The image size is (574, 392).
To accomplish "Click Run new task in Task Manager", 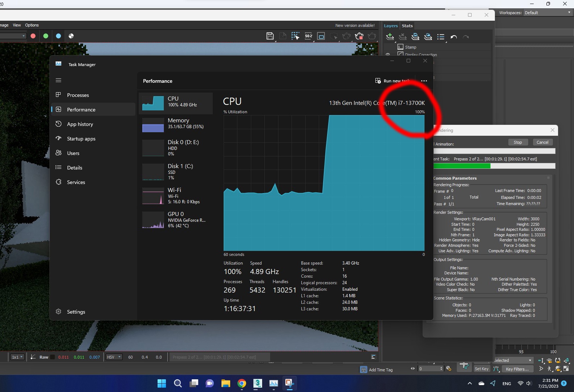I will click(392, 81).
